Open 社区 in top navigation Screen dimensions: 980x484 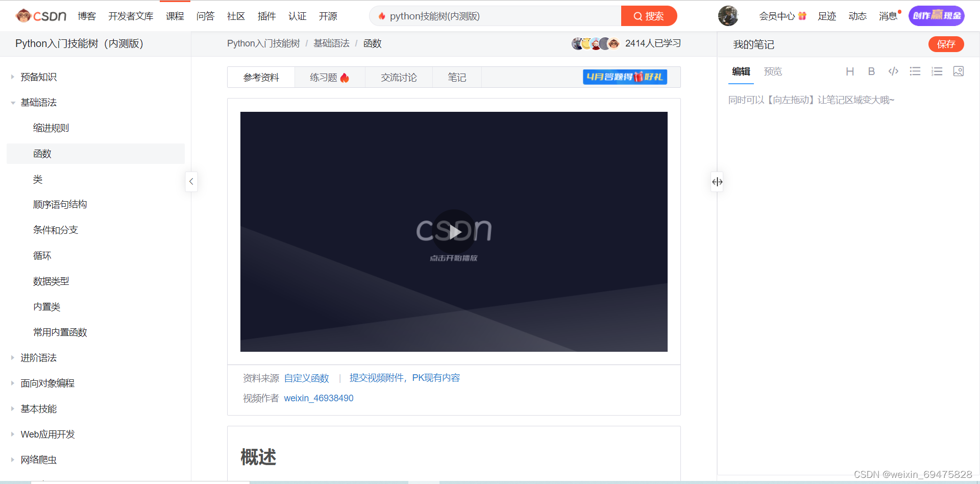pos(236,16)
